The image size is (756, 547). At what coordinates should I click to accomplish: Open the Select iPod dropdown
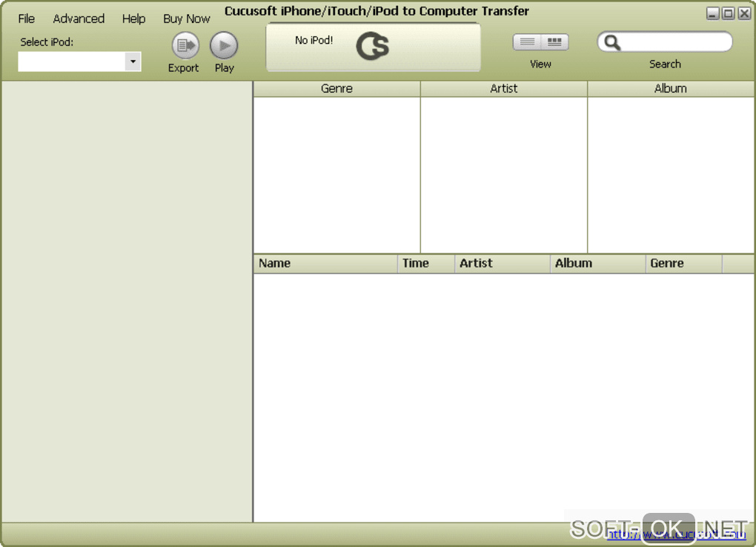pyautogui.click(x=133, y=62)
